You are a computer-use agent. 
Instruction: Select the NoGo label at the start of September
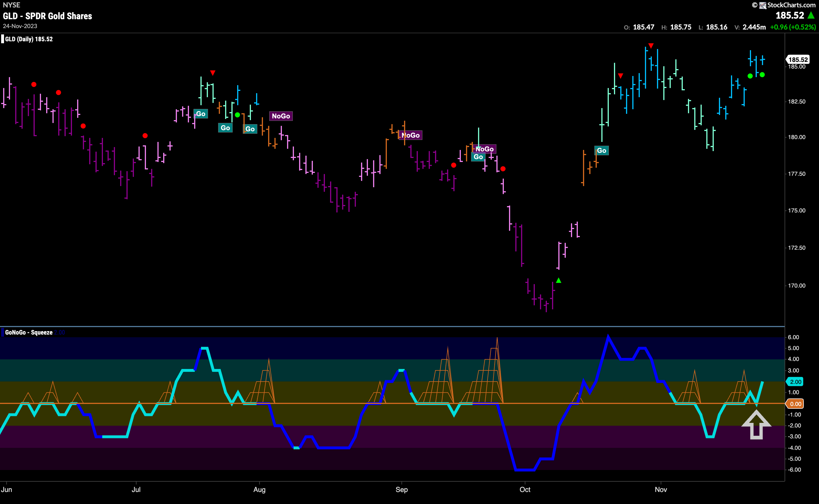[x=411, y=135]
